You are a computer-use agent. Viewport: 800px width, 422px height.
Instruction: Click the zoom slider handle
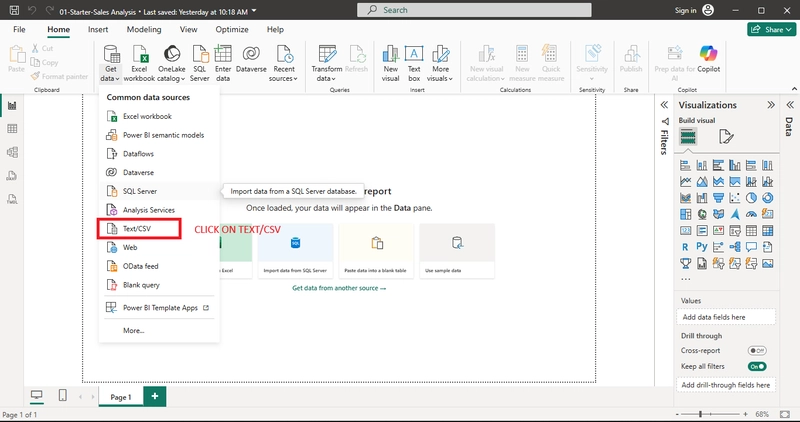701,414
